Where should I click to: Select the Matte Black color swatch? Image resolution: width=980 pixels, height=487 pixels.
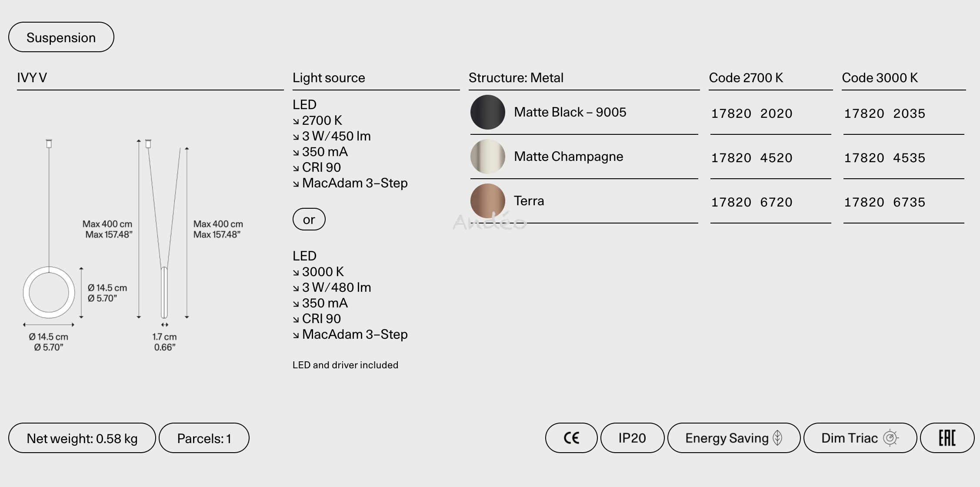click(x=487, y=112)
